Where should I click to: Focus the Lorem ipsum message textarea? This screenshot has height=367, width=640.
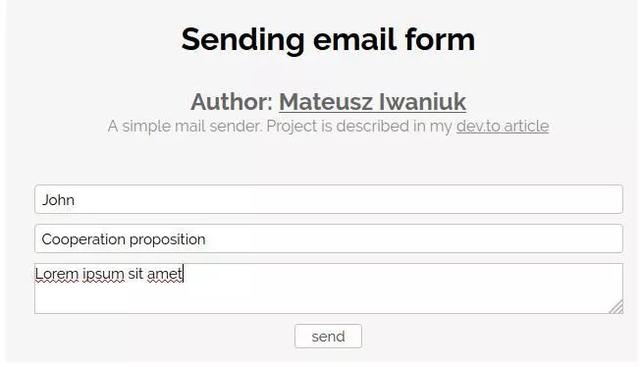point(329,289)
